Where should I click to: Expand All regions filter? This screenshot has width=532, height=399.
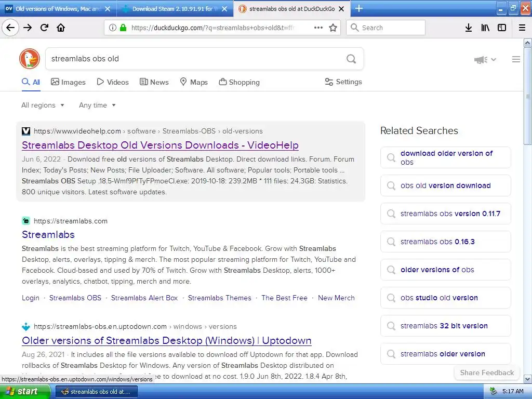tap(43, 105)
